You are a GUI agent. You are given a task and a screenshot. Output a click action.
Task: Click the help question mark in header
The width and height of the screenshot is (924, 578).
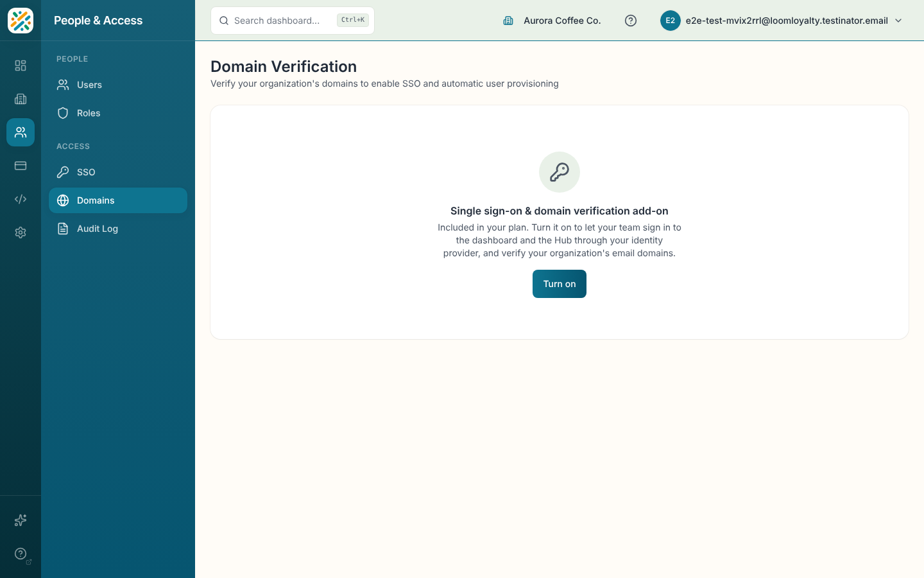click(x=631, y=21)
